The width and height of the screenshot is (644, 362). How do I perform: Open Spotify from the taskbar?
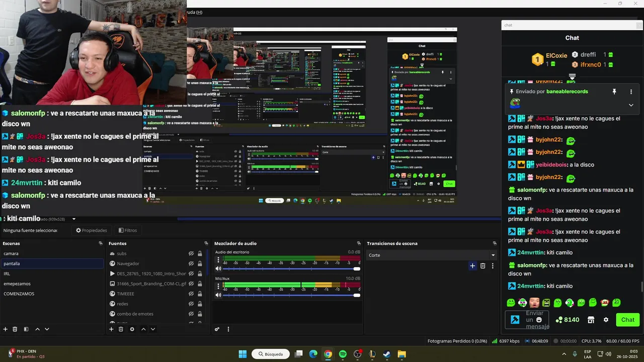point(343,354)
